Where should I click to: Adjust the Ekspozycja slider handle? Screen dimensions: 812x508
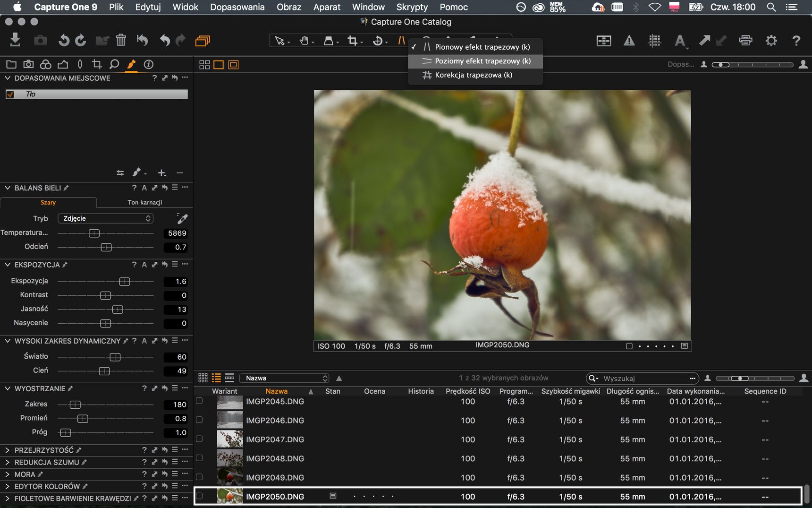[x=125, y=282]
